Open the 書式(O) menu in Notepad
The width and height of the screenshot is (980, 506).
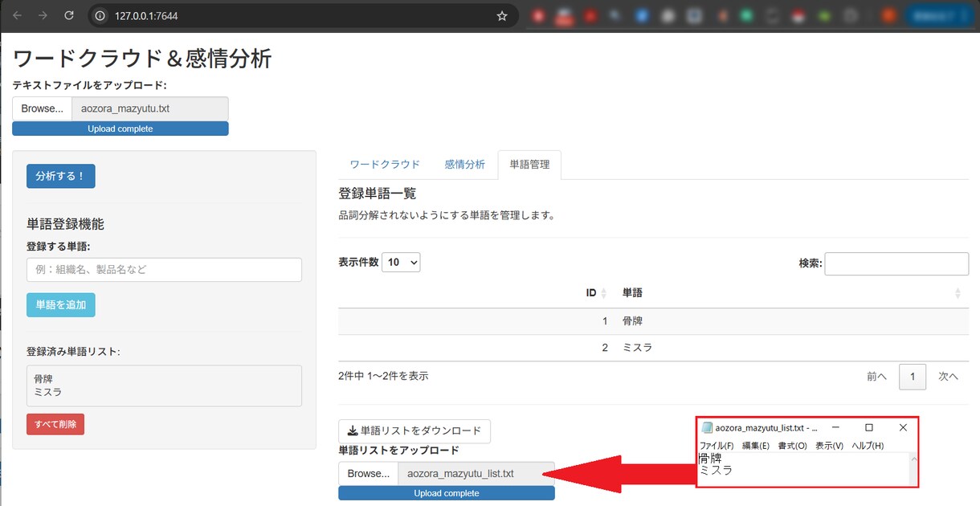(792, 446)
